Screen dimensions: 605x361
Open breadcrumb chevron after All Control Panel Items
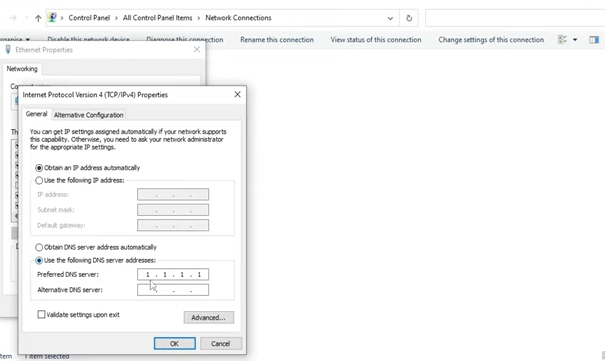tap(199, 18)
